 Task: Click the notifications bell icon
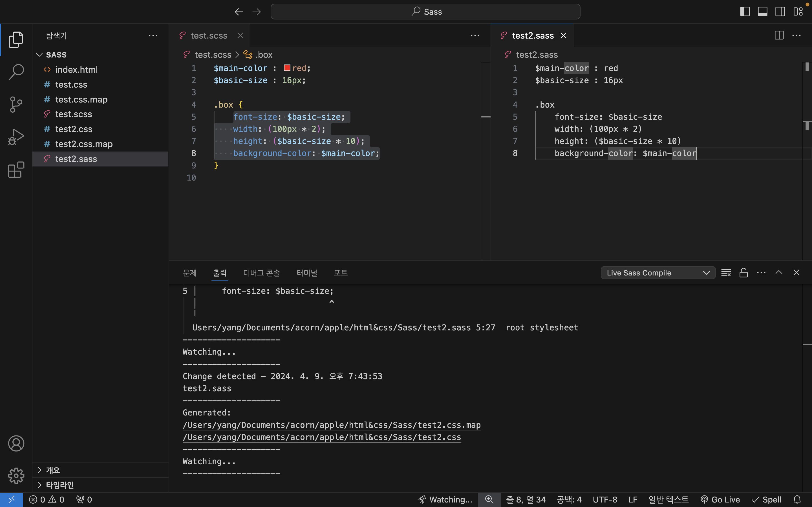click(797, 500)
